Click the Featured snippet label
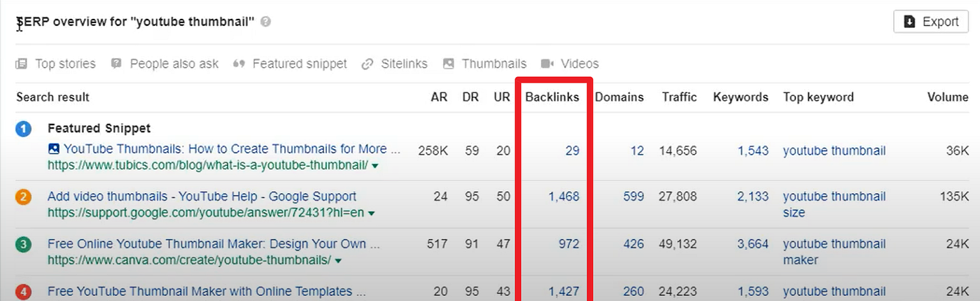Screen dimensions: 980x301 point(300,64)
